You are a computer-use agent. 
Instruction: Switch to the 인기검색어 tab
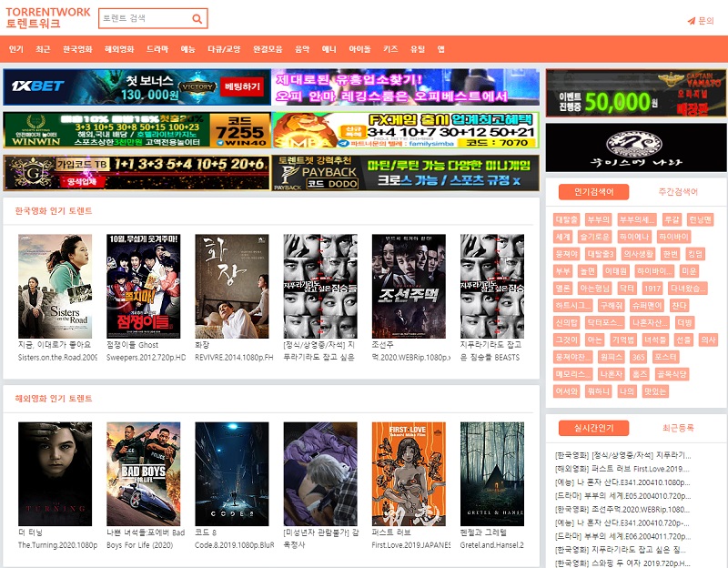[594, 192]
